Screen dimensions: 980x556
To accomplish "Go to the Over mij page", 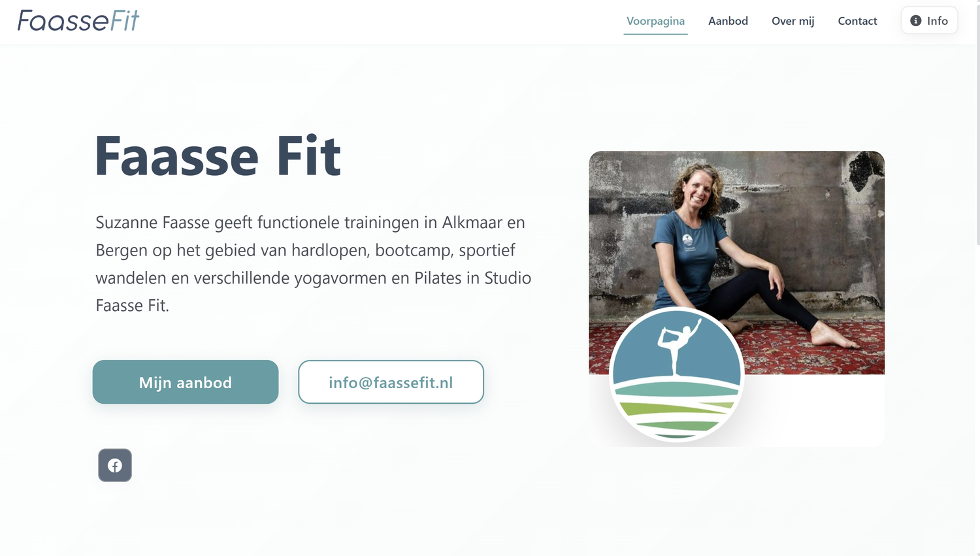I will coord(792,21).
